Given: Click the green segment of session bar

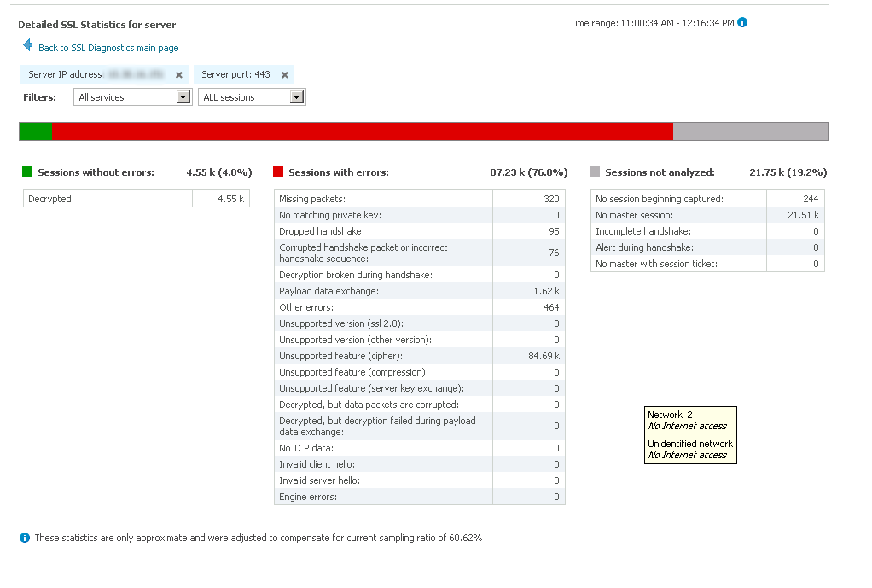Looking at the screenshot, I should [36, 131].
